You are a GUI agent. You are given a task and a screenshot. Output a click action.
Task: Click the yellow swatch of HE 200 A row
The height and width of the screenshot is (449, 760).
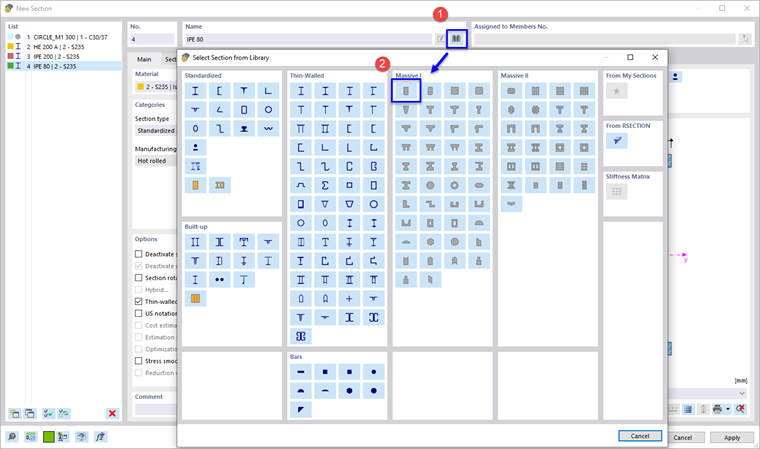(10, 47)
